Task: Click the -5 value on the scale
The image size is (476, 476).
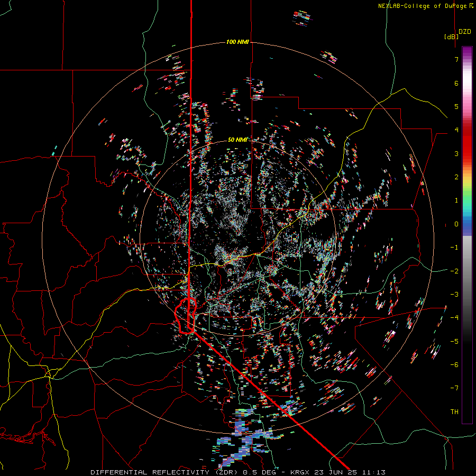Action: click(454, 341)
